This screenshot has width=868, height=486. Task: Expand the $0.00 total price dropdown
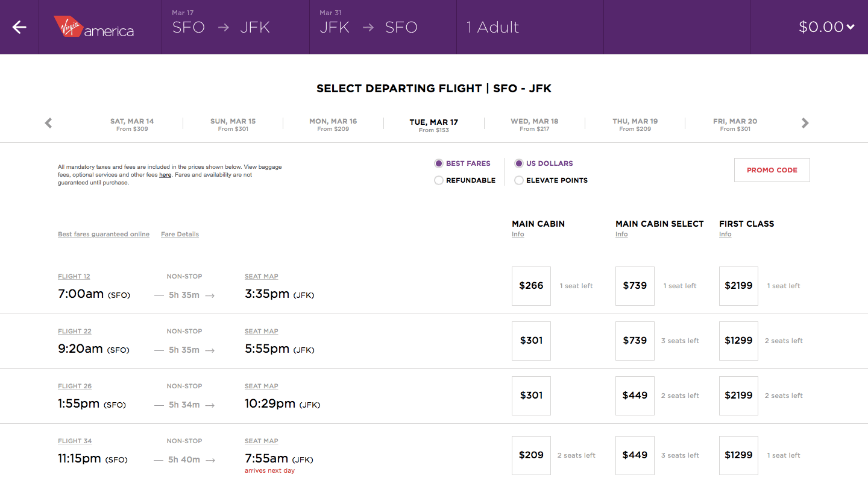click(x=826, y=27)
